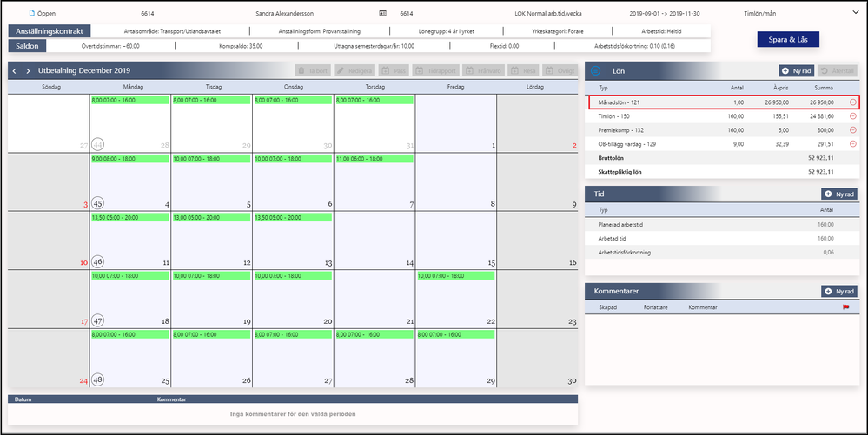Viewport: 868px width, 435px height.
Task: Click the empty Thursday 14 day cell
Action: (x=374, y=241)
